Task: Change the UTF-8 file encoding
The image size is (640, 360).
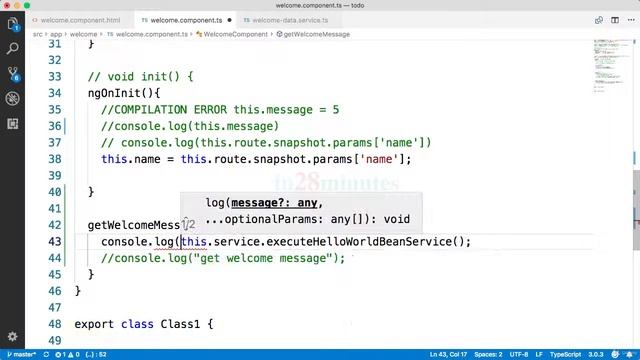Action: 519,354
